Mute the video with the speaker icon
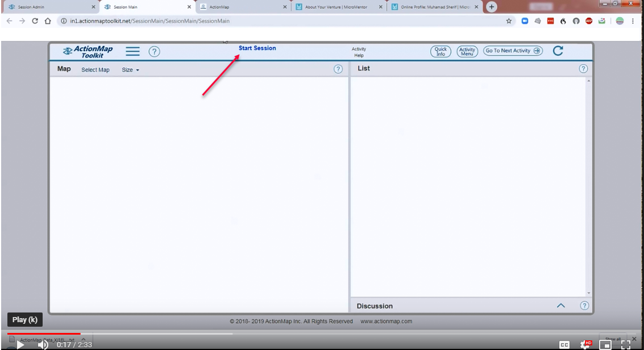 tap(43, 344)
